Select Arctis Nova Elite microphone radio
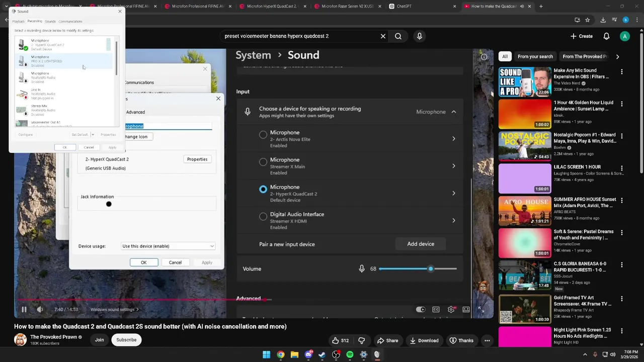This screenshot has height=362, width=644. [x=263, y=135]
